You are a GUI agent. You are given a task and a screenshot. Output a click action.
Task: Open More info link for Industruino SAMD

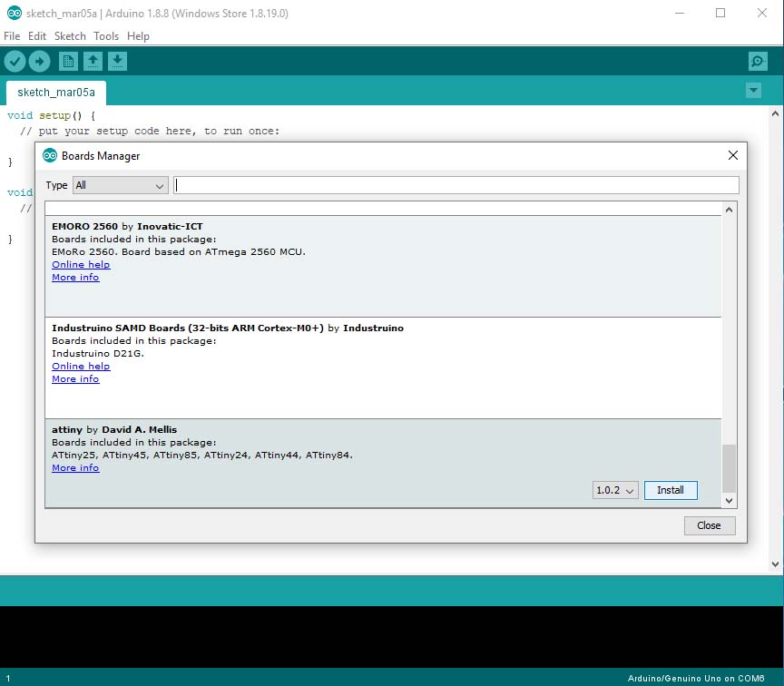pos(75,379)
